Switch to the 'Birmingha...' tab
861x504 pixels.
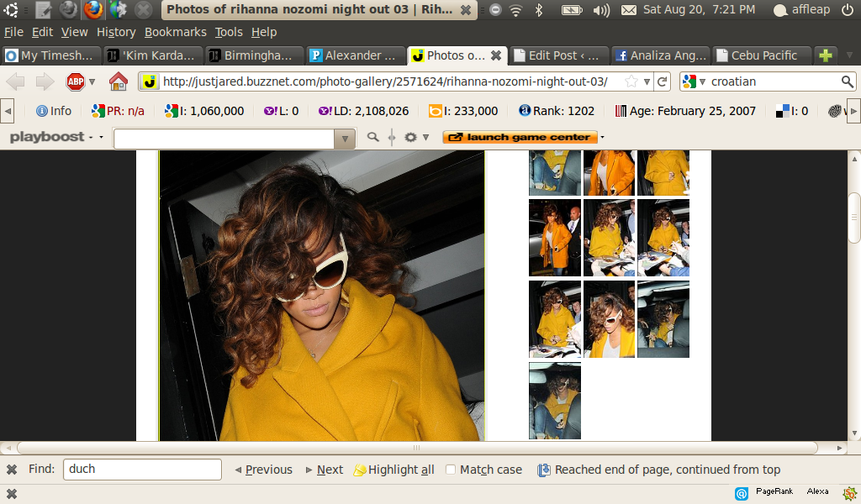click(x=254, y=55)
